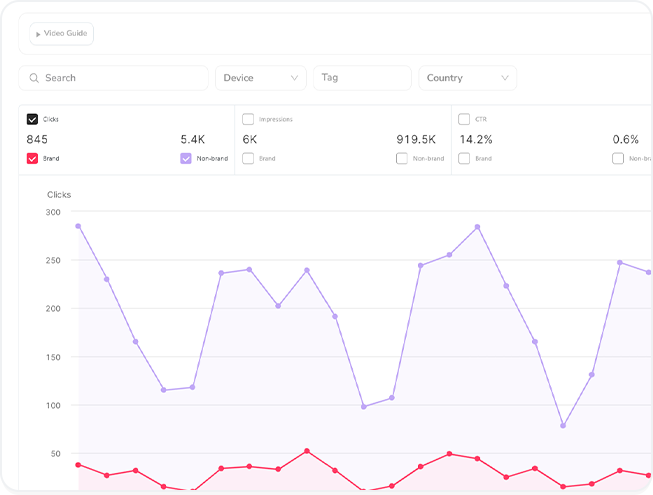This screenshot has width=653, height=495.
Task: Disable the Brand clicks checkbox
Action: tap(33, 158)
